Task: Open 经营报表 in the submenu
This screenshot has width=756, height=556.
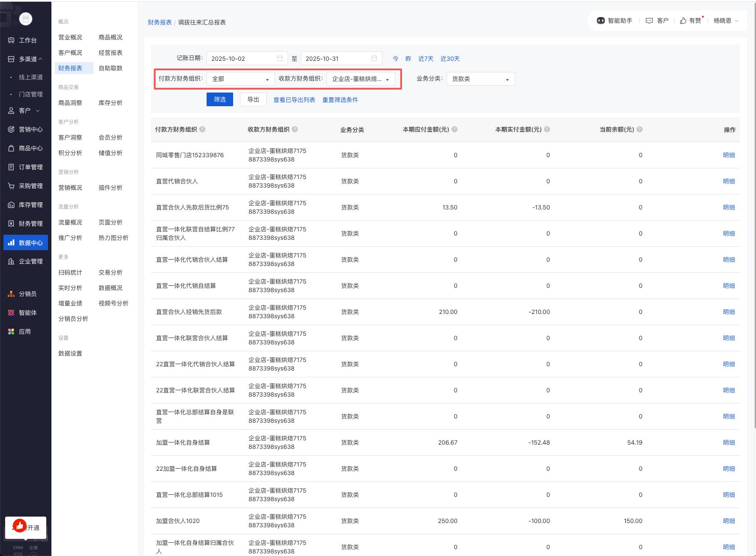Action: tap(110, 53)
